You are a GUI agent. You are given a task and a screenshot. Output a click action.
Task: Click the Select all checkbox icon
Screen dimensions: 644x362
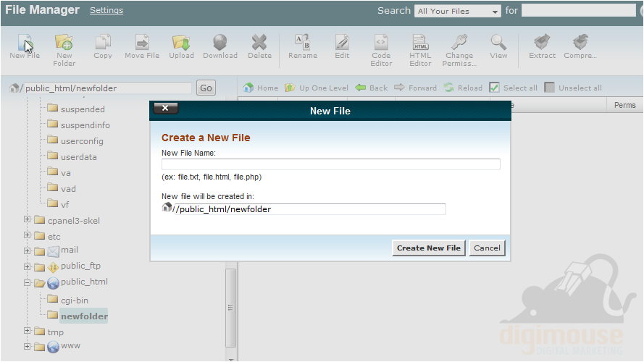pyautogui.click(x=494, y=88)
